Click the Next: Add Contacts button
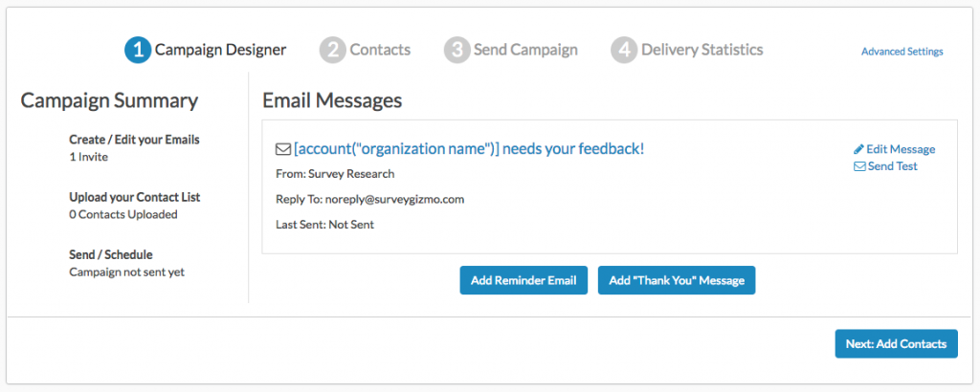Screen dimensions: 980x392 coord(896,344)
